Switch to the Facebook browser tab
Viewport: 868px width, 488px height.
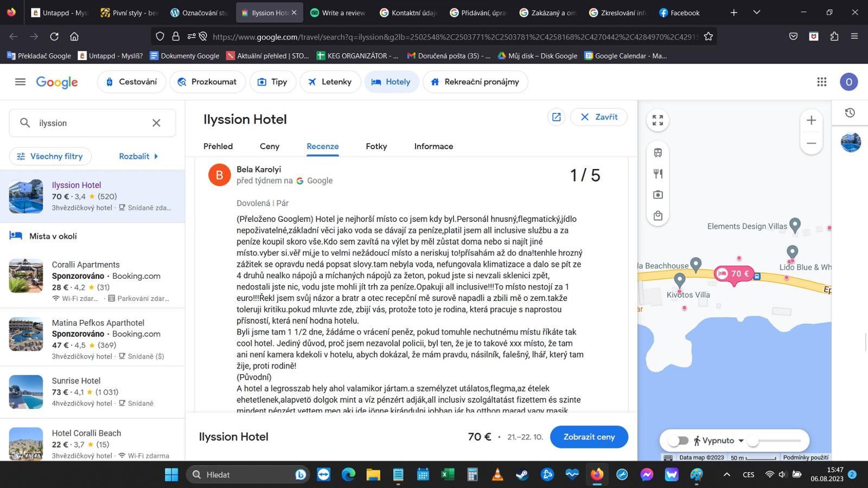tap(685, 12)
